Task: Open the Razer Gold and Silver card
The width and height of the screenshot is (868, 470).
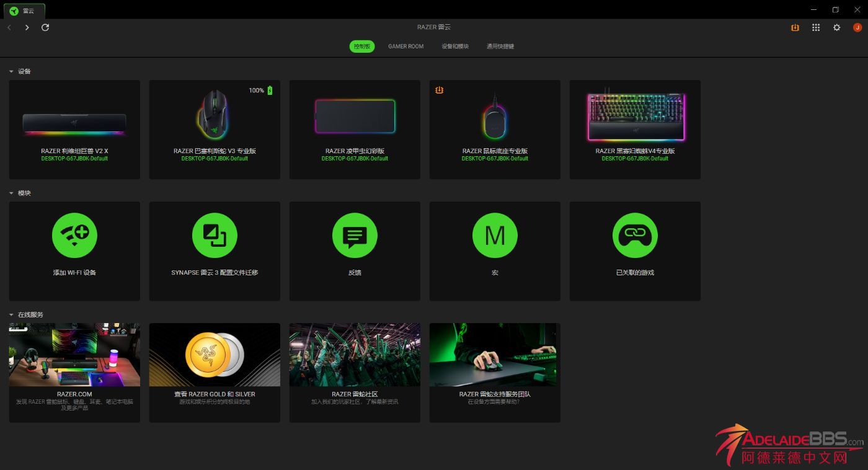Action: 215,372
